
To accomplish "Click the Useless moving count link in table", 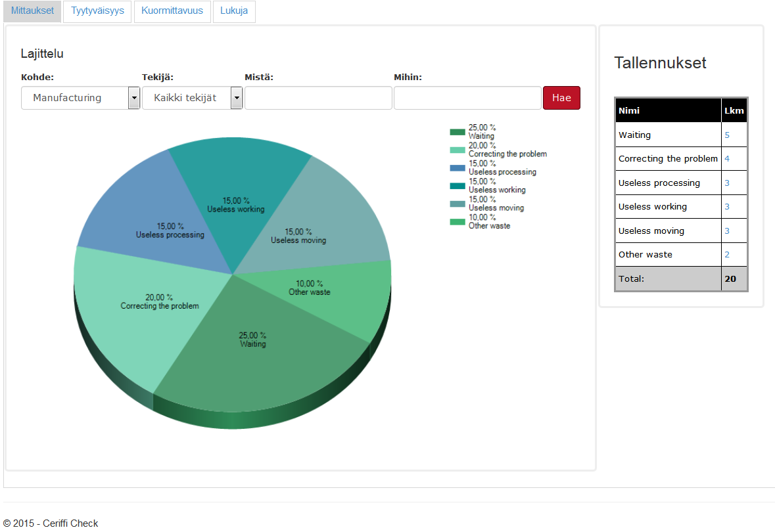I will tap(727, 231).
